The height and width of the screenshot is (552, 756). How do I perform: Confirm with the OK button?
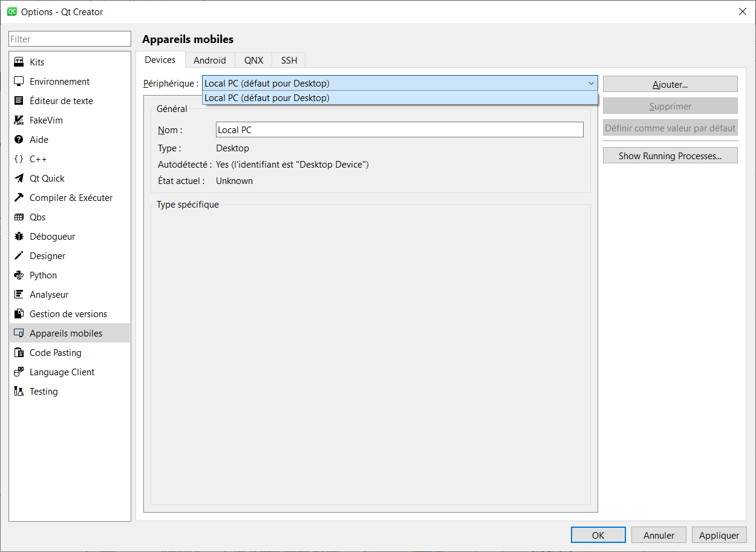pyautogui.click(x=598, y=535)
